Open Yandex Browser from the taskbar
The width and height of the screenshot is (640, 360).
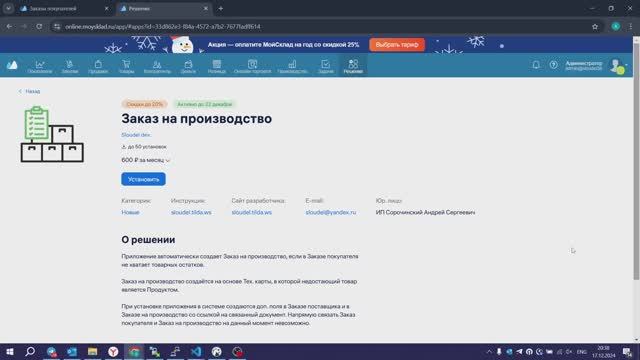(x=113, y=351)
